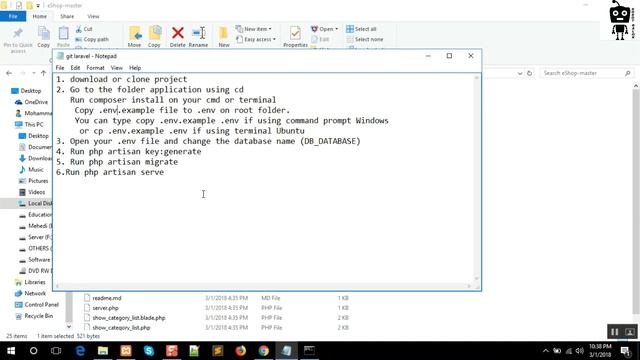This screenshot has height=360, width=640.
Task: Select Pictures in the navigation pane
Action: pos(33,181)
